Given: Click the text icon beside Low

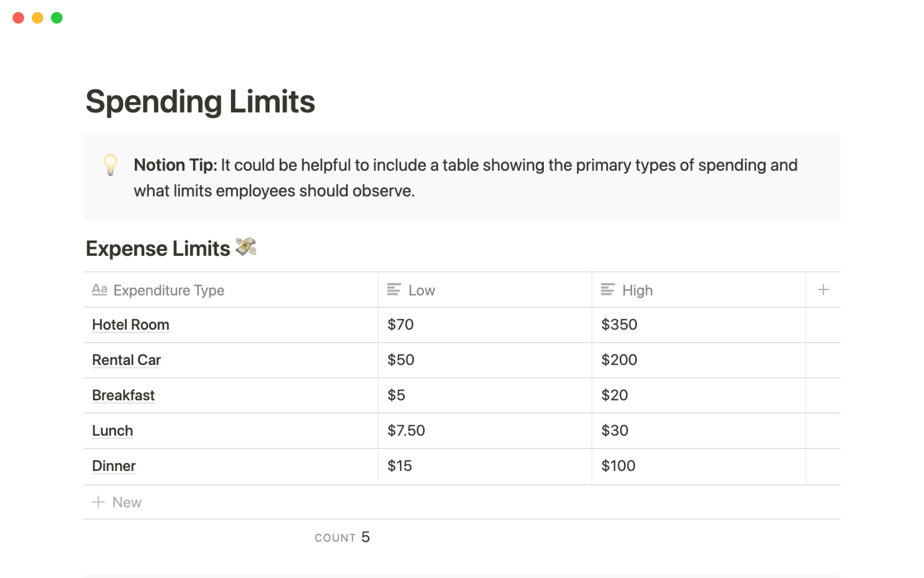Looking at the screenshot, I should pyautogui.click(x=394, y=289).
